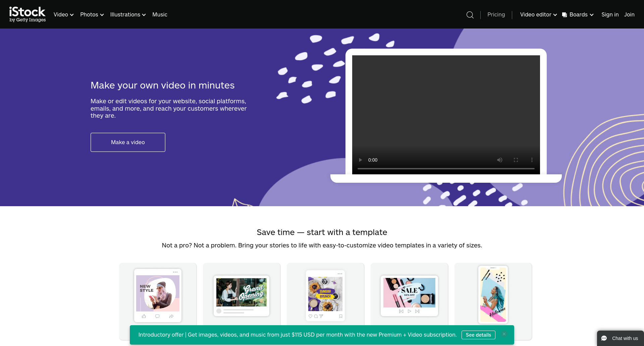
Task: Click the iStock by Getty Images logo
Action: [x=28, y=14]
